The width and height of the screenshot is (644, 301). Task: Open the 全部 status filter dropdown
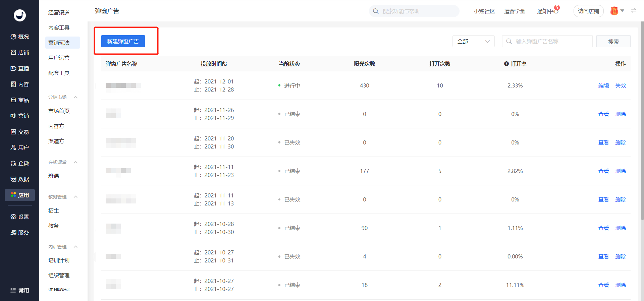pyautogui.click(x=473, y=41)
